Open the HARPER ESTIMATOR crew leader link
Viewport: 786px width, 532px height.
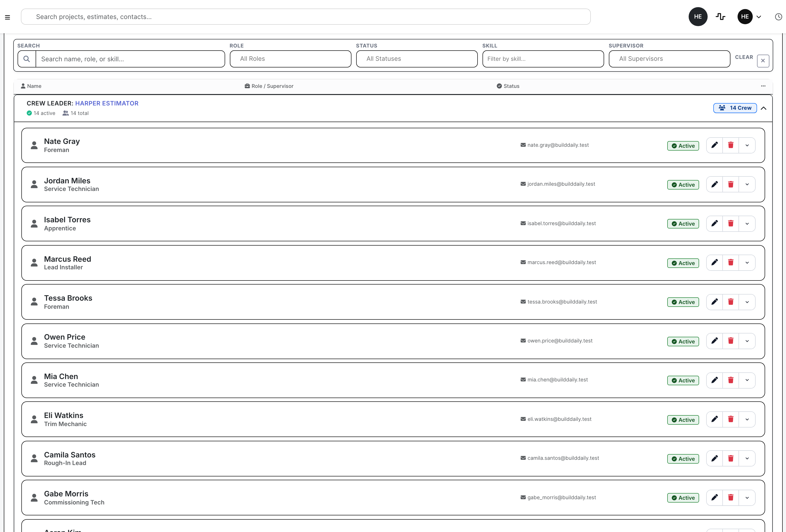[x=107, y=103]
